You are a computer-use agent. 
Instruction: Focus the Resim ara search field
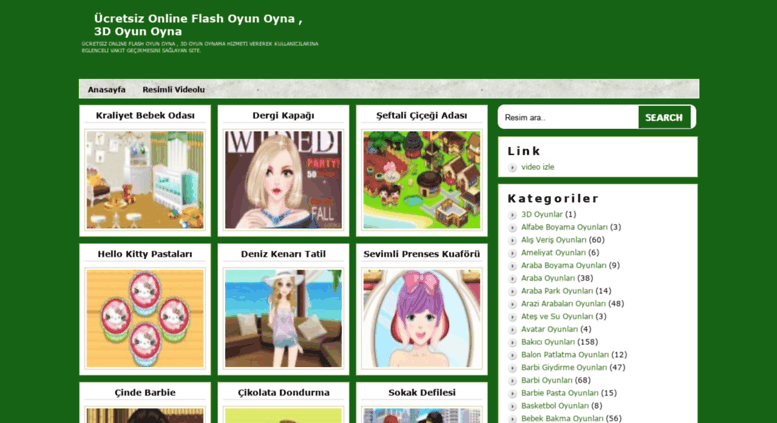click(x=569, y=117)
